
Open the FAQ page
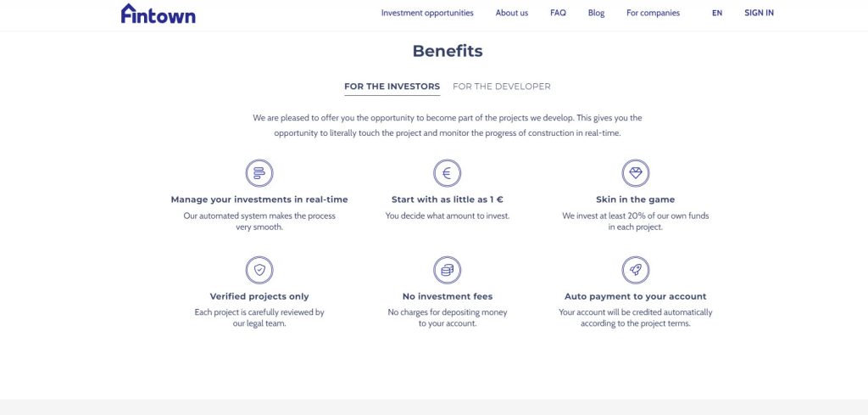pos(558,13)
